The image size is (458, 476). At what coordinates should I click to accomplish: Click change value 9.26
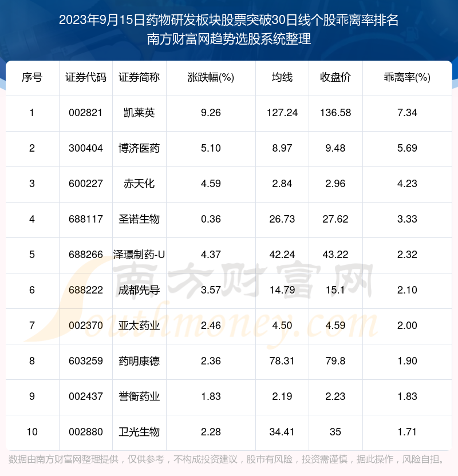(211, 113)
